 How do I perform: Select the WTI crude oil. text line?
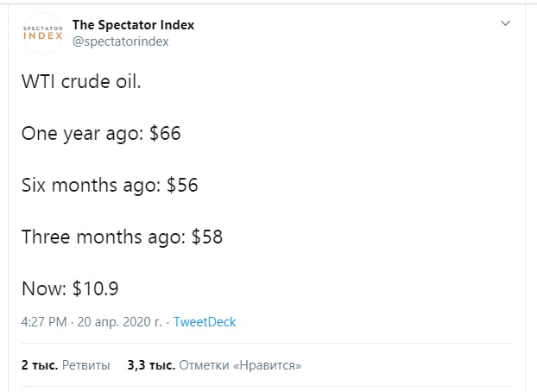[x=81, y=81]
